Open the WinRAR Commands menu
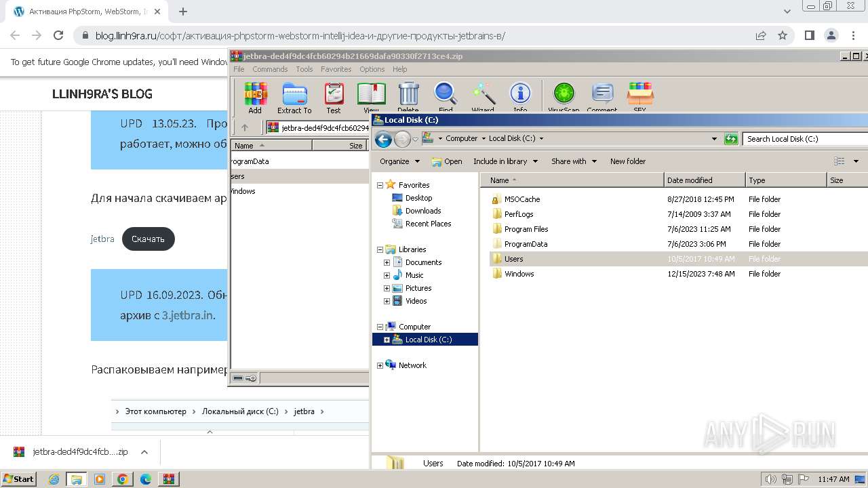Image resolution: width=868 pixels, height=488 pixels. 270,69
